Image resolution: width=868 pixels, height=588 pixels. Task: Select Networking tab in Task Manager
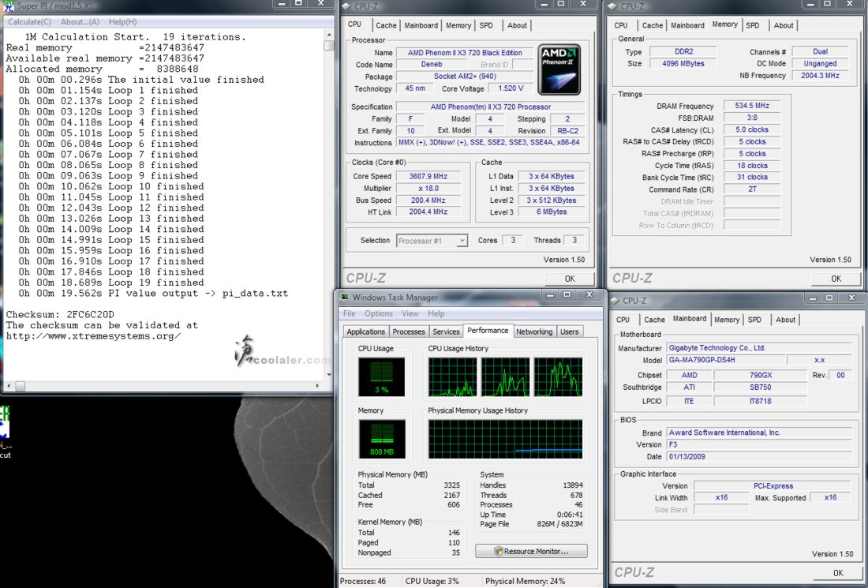pos(534,331)
